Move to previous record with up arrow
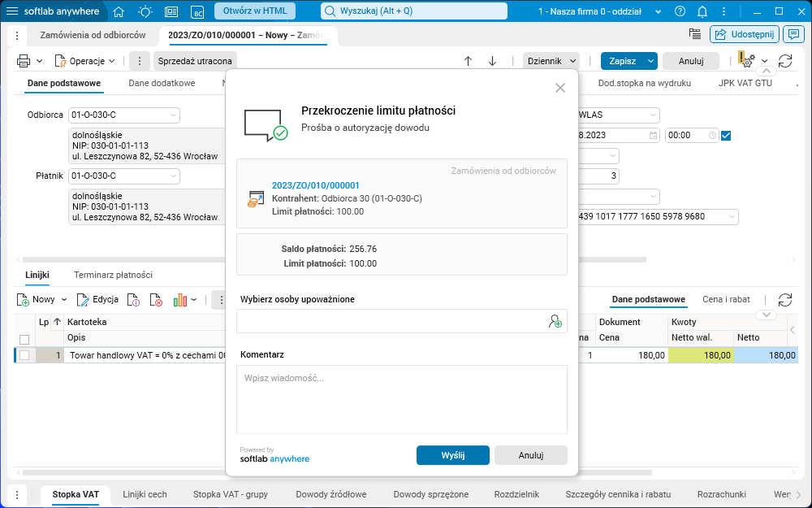The height and width of the screenshot is (508, 812). click(x=469, y=61)
